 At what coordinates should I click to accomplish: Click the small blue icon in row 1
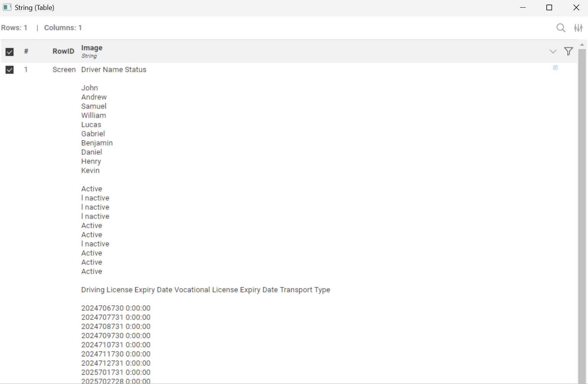(x=555, y=68)
